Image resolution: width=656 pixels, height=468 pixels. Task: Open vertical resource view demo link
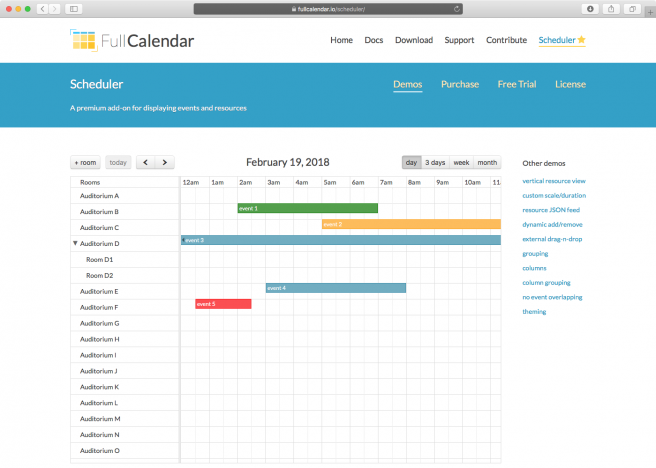pos(554,181)
